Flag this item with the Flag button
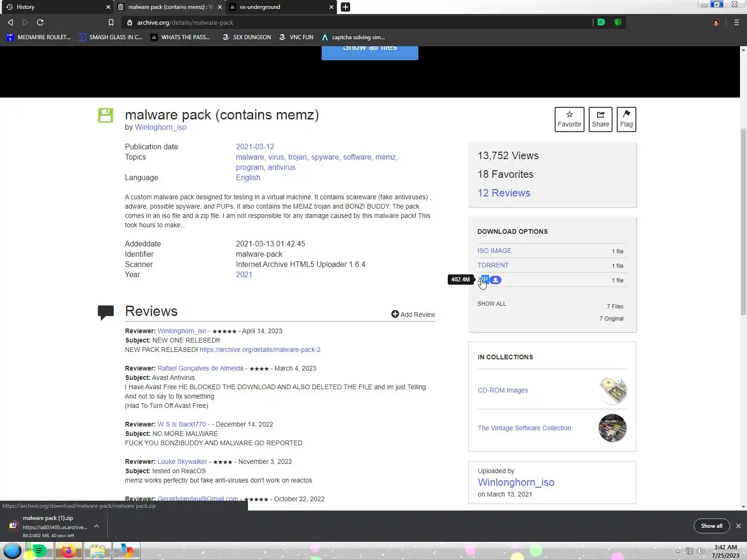The width and height of the screenshot is (747, 560). 627,119
